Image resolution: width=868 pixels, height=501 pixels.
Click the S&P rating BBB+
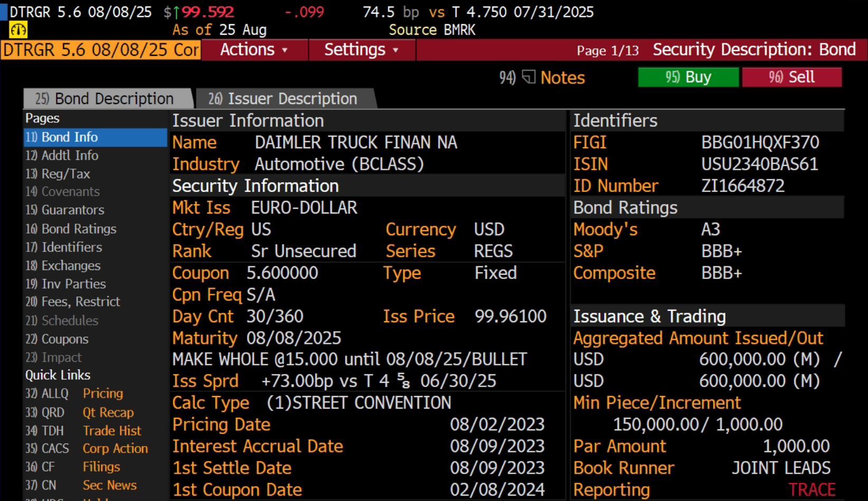[721, 251]
